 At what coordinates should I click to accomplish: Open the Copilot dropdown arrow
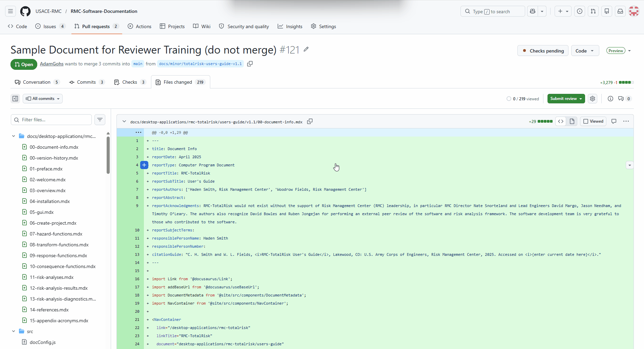coord(542,11)
